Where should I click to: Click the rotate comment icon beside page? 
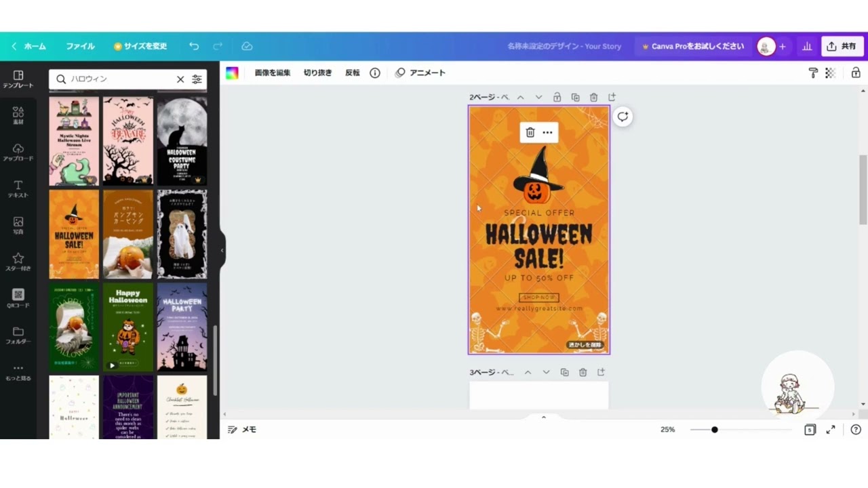623,117
